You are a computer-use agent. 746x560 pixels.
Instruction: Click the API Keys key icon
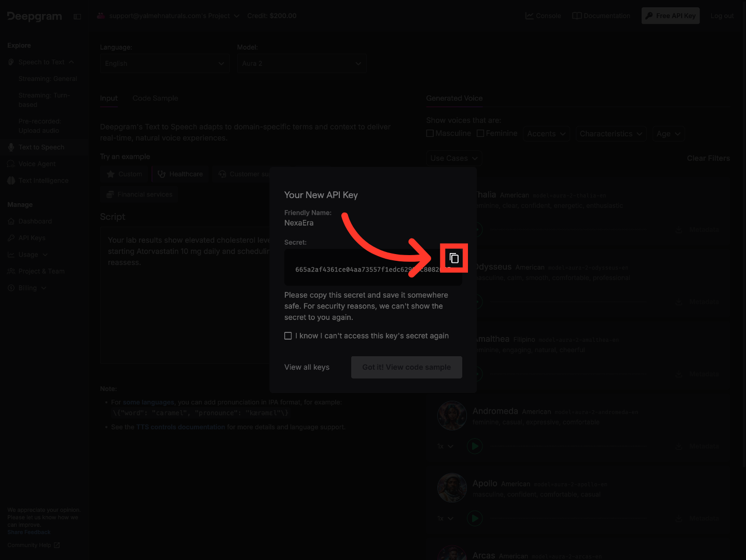pyautogui.click(x=11, y=238)
